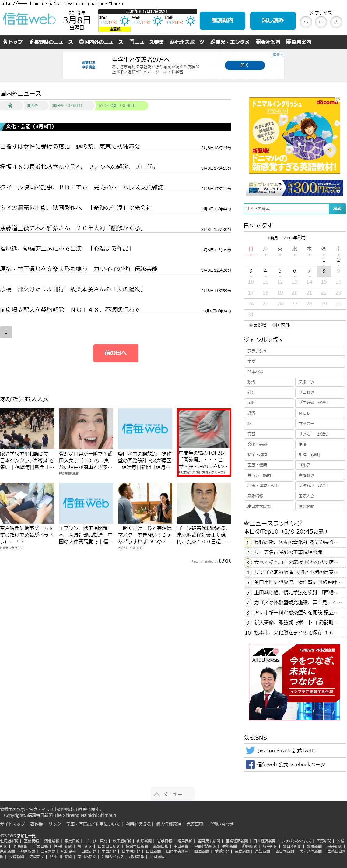
Task: Click the docomo ad info icon
Action: click(338, 100)
